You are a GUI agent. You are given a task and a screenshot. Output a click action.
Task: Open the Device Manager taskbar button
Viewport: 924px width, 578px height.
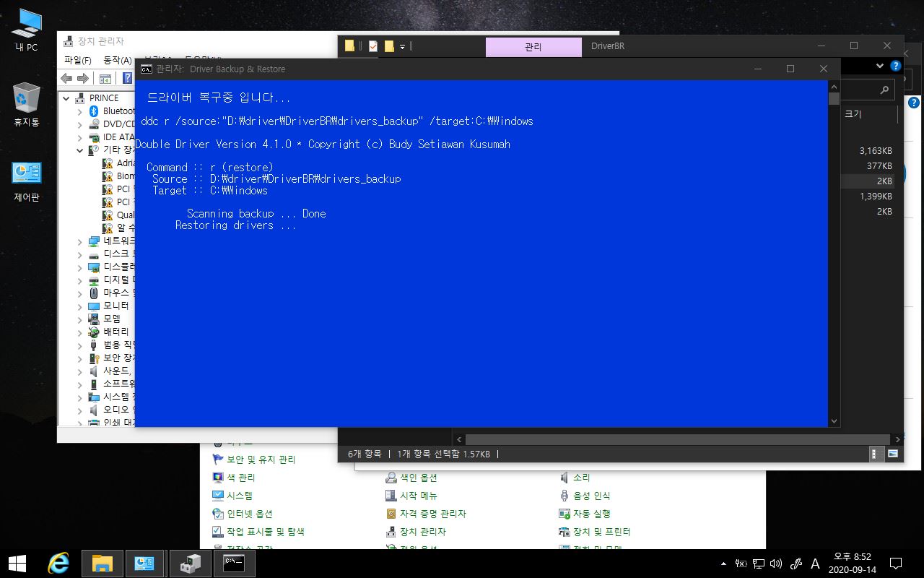190,563
